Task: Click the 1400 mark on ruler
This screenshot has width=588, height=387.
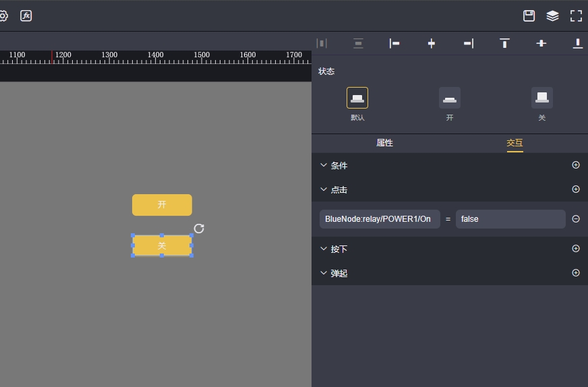Action: pyautogui.click(x=155, y=55)
